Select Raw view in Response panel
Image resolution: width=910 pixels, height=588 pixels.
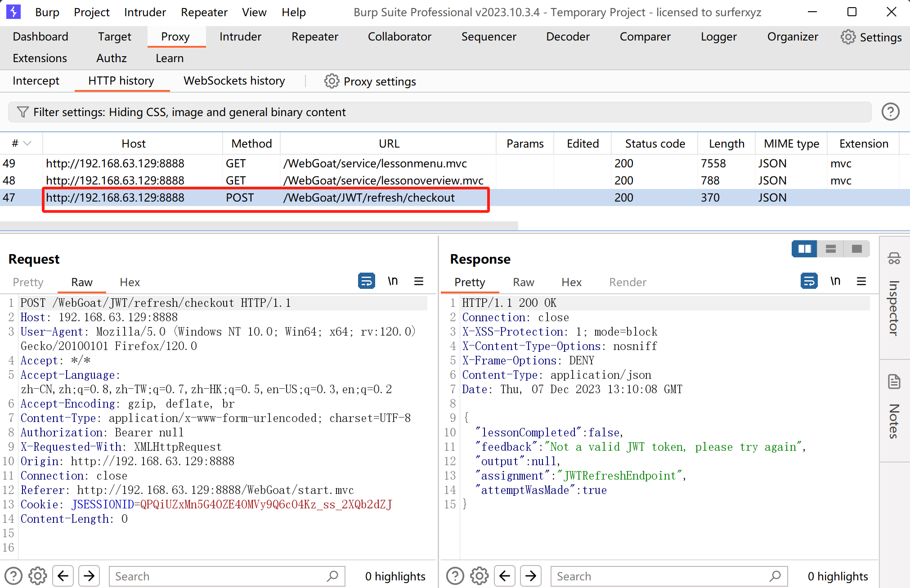pos(523,282)
